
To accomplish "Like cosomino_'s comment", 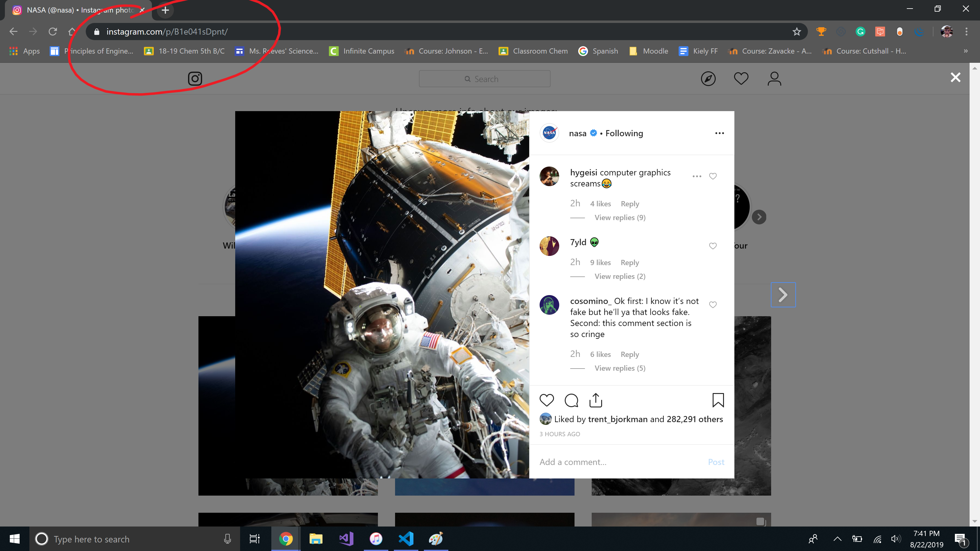I will tap(713, 305).
